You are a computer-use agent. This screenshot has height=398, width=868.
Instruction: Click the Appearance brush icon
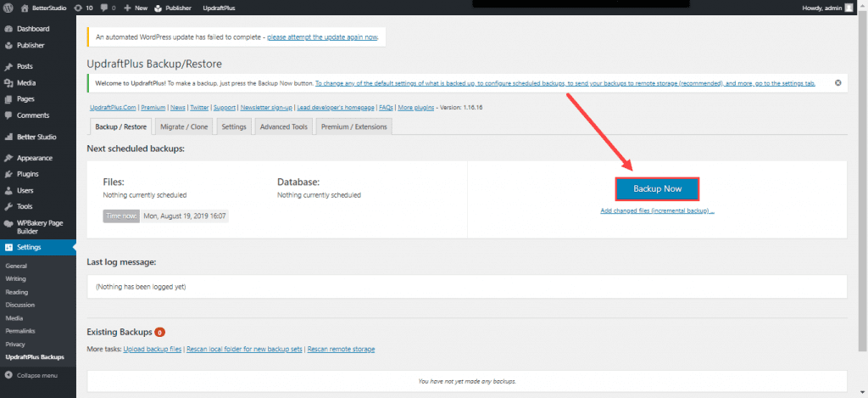pos(8,158)
